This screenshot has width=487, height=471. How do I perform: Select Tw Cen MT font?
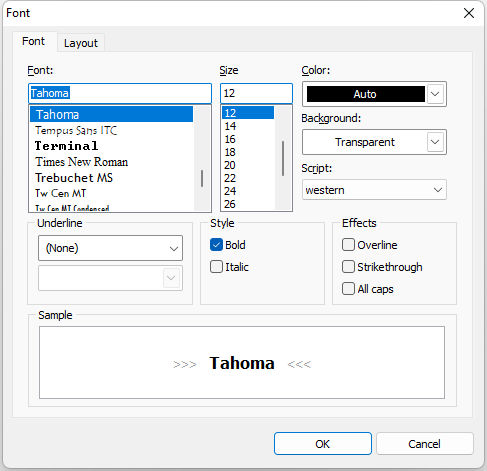click(x=111, y=193)
